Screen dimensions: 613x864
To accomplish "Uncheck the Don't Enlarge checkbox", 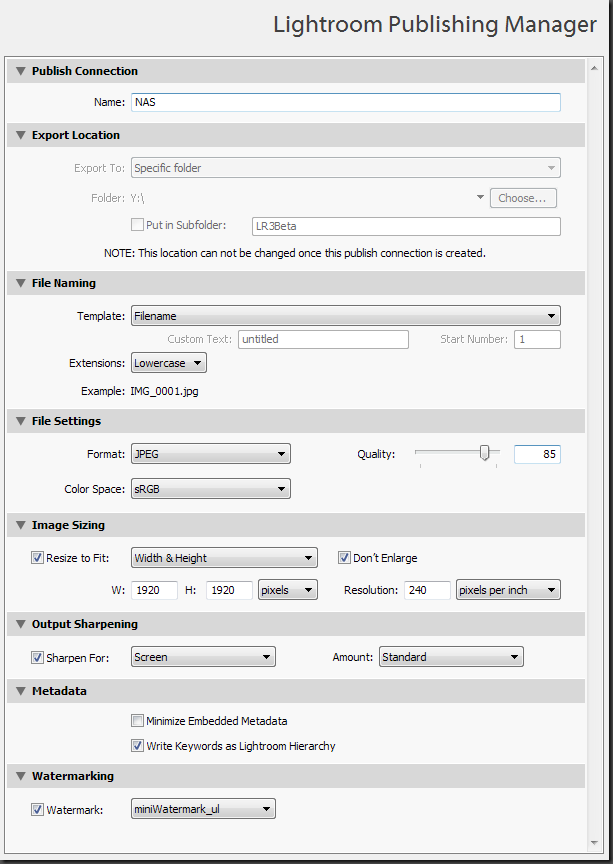I will click(344, 558).
